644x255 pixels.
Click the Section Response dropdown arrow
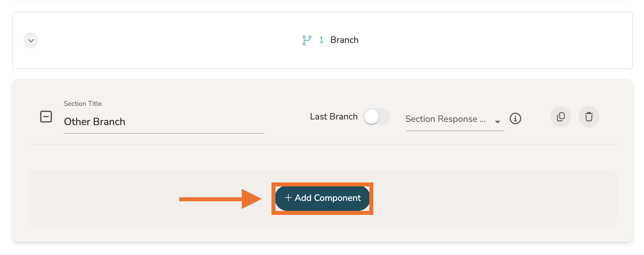click(x=498, y=121)
